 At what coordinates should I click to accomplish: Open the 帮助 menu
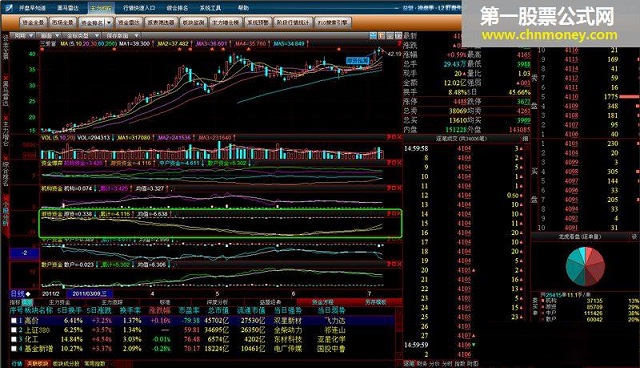pyautogui.click(x=243, y=8)
